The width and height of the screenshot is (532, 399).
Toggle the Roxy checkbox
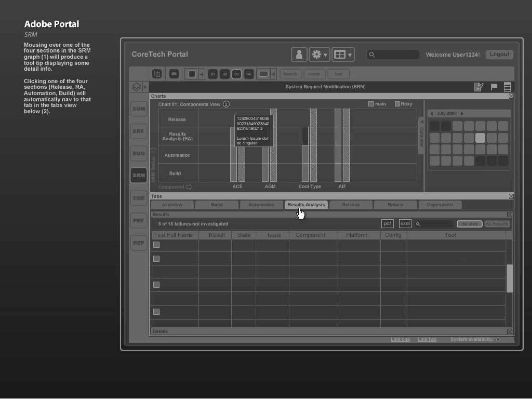[397, 104]
